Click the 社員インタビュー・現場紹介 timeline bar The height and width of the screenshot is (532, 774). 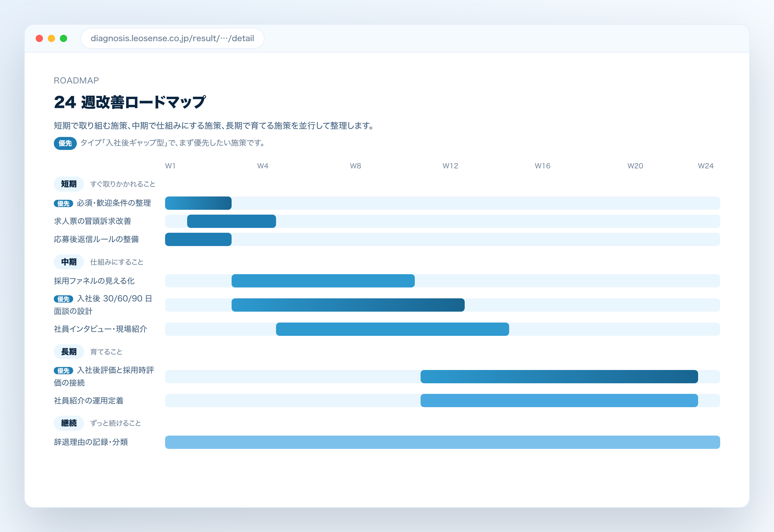click(392, 329)
